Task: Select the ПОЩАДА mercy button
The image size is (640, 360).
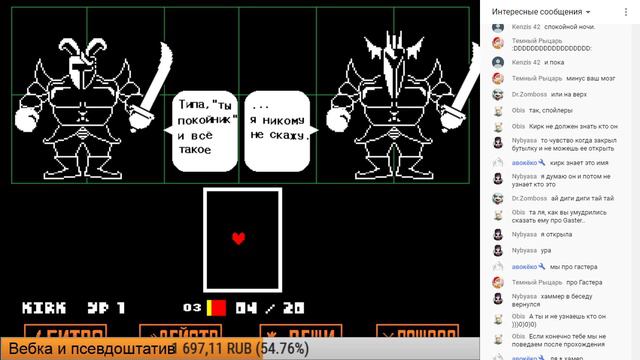Action: [x=418, y=331]
